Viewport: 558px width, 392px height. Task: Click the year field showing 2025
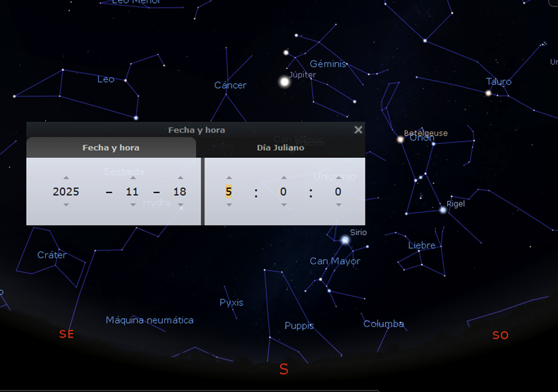click(66, 192)
